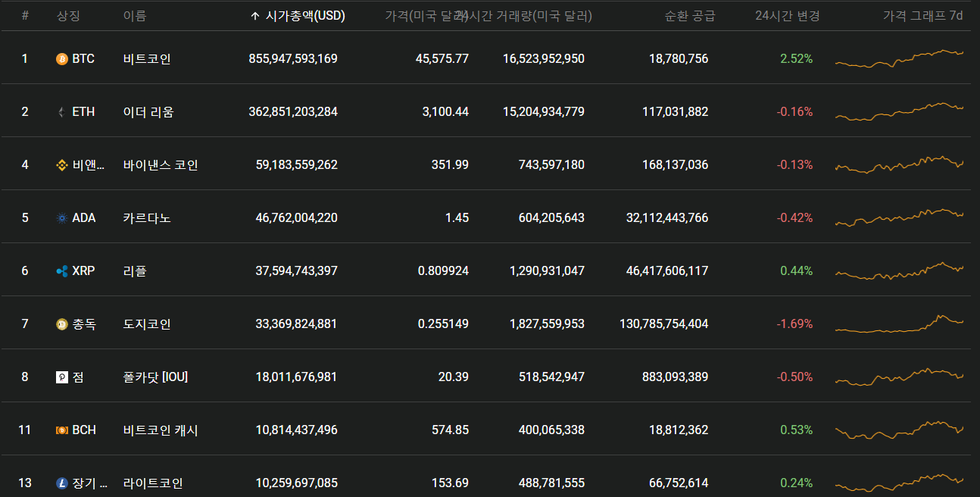View Ethereum 7d price chart
This screenshot has height=497, width=980.
click(x=899, y=111)
